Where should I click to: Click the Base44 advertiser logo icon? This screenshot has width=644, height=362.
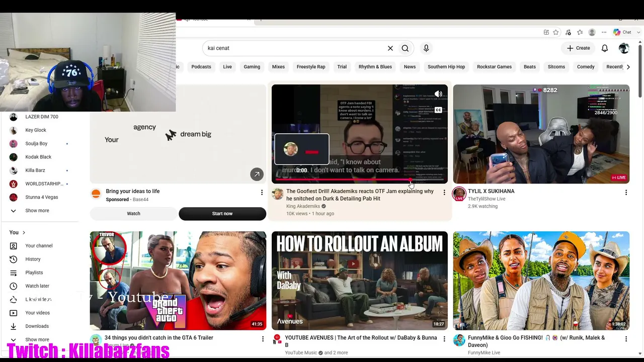point(96,194)
